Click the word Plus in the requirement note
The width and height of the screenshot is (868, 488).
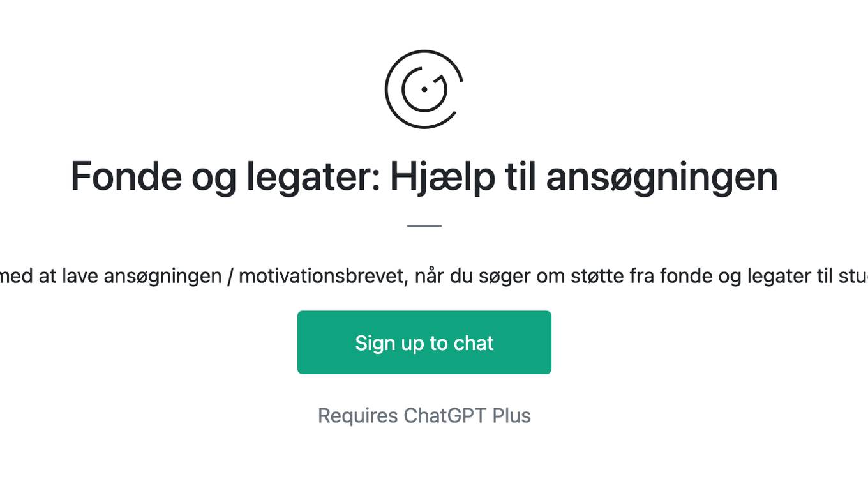point(511,415)
